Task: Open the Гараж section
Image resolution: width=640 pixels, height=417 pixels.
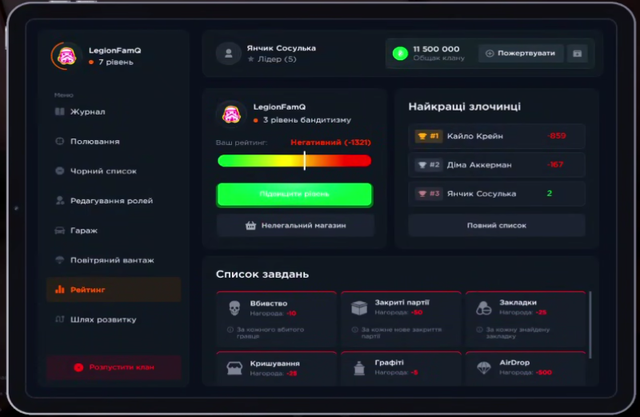Action: click(x=113, y=231)
